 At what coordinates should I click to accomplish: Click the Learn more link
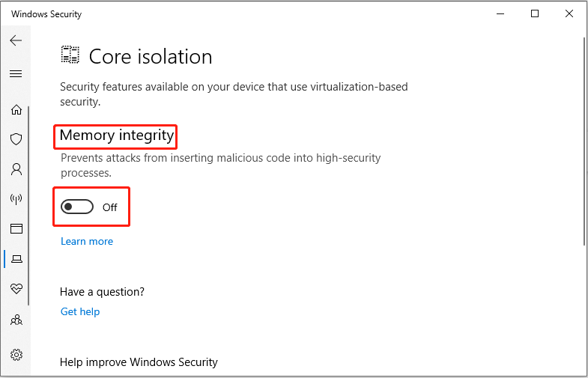pos(87,241)
